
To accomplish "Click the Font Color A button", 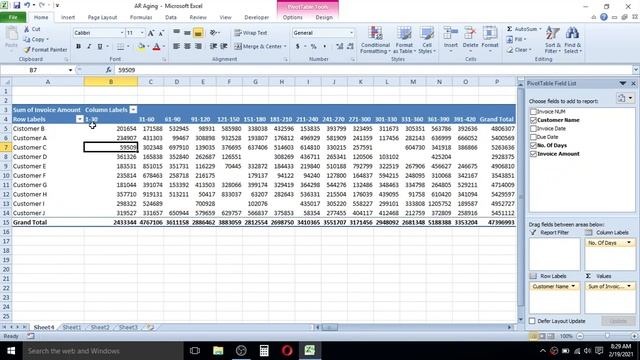I will click(156, 47).
